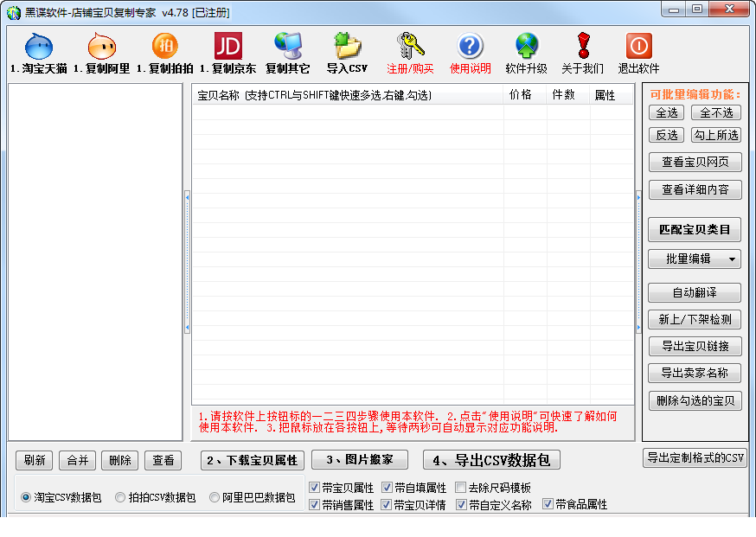This screenshot has width=756, height=537.
Task: Sort by 件数 column header
Action: coord(567,95)
